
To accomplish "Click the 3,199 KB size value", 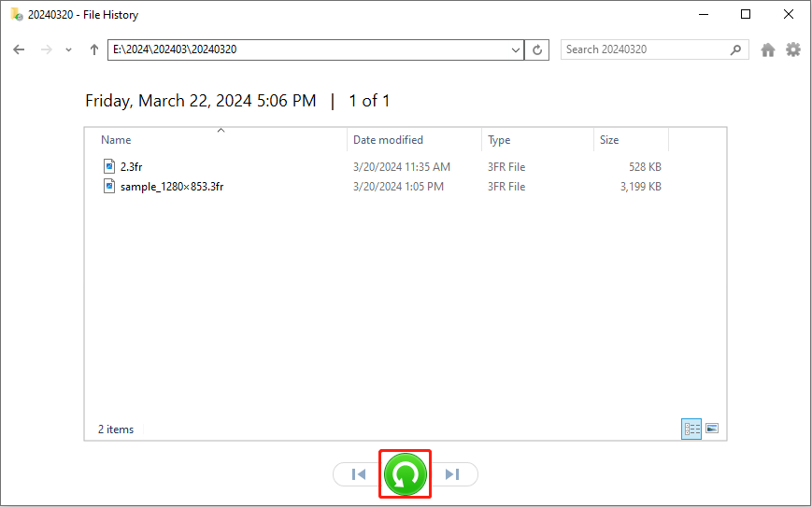I will [x=641, y=187].
